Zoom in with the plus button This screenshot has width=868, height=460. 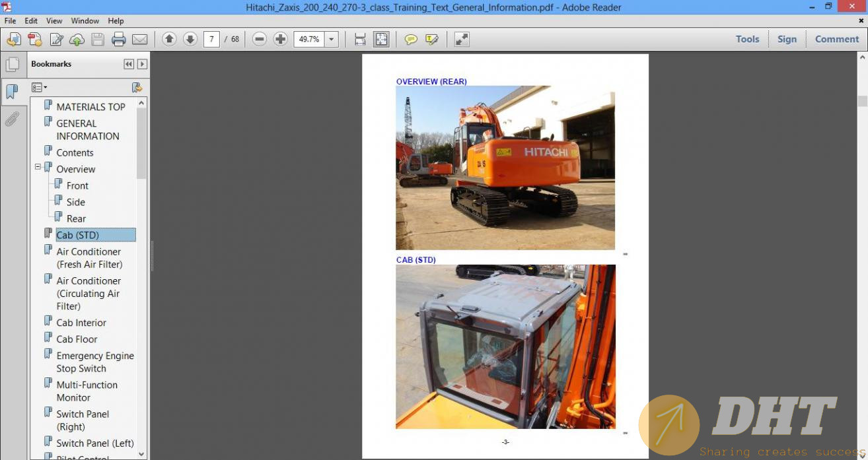281,39
